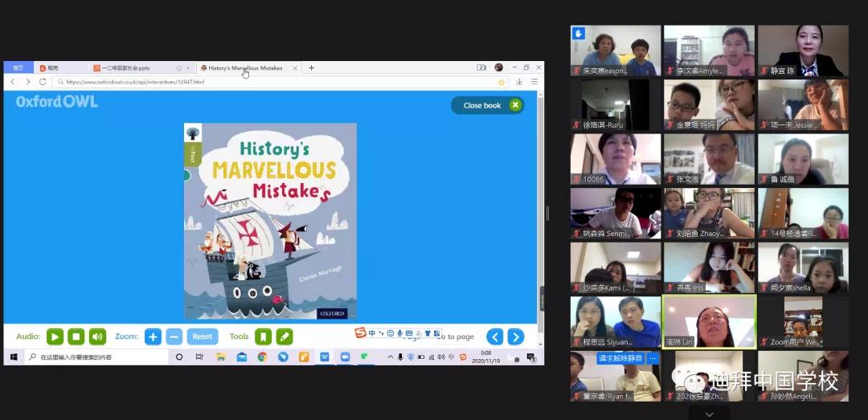The image size is (868, 420).
Task: Reset the book zoom level
Action: [x=202, y=336]
